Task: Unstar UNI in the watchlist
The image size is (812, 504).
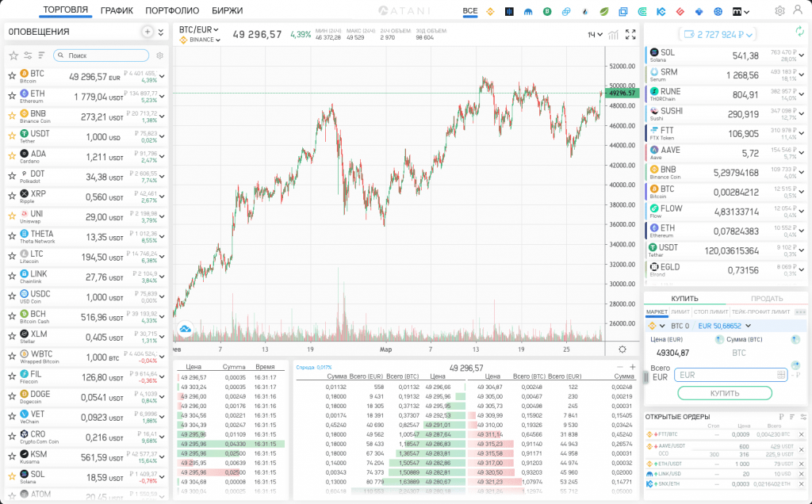Action: [12, 216]
